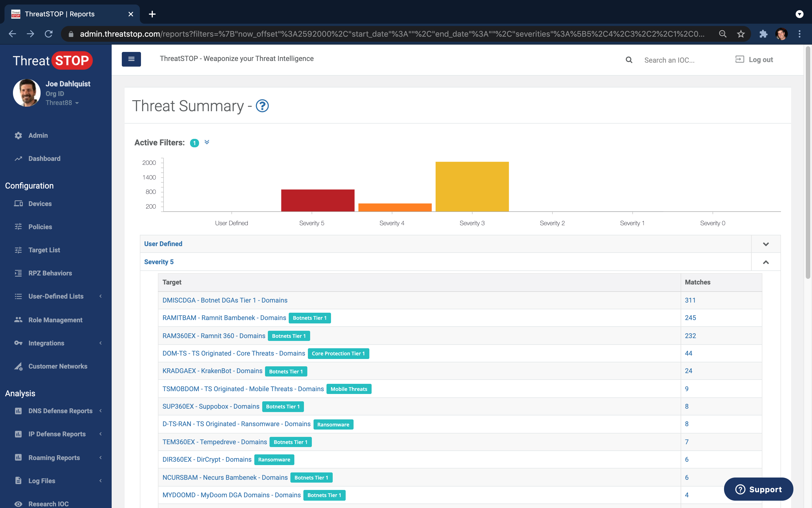Click the Dashboard trend-line icon
This screenshot has width=812, height=508.
click(x=18, y=159)
